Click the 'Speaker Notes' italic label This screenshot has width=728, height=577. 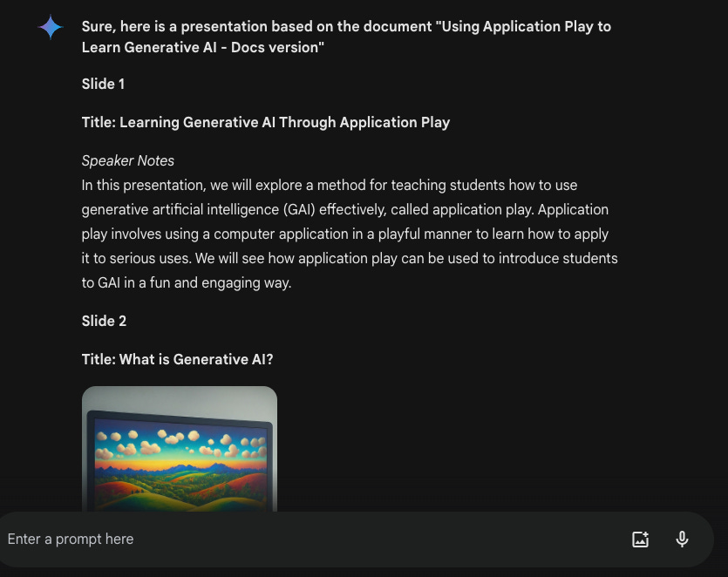click(127, 160)
